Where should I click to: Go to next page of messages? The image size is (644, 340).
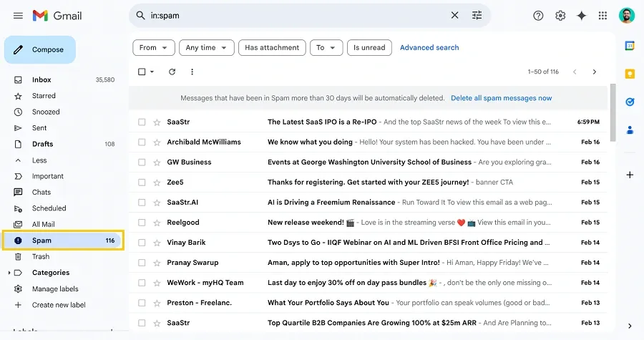[595, 72]
